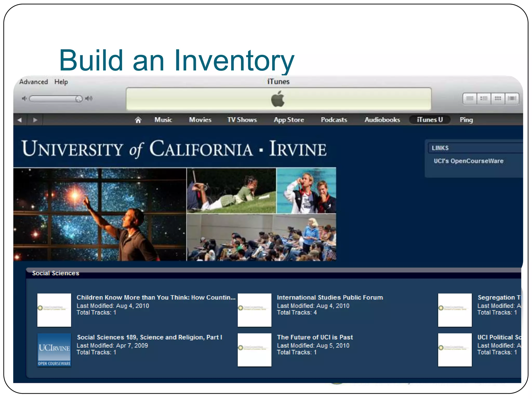Click the mute speaker icon
The width and height of the screenshot is (532, 399).
[24, 98]
